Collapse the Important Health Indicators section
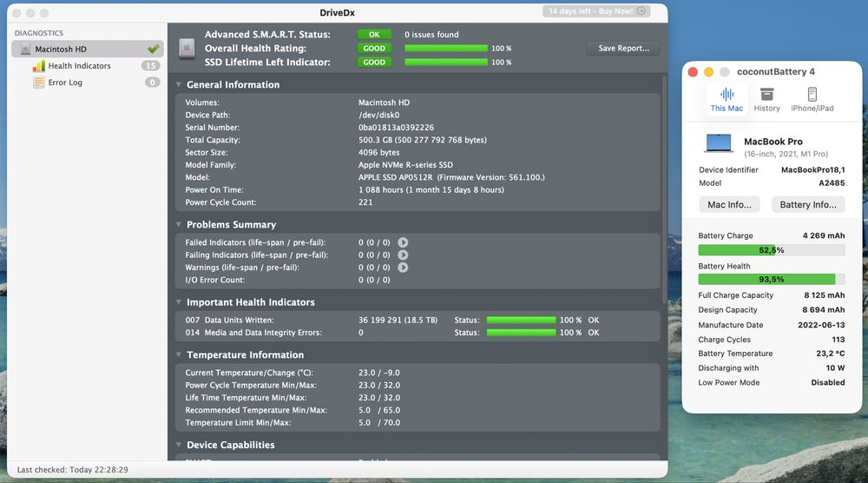868x483 pixels. click(x=179, y=302)
